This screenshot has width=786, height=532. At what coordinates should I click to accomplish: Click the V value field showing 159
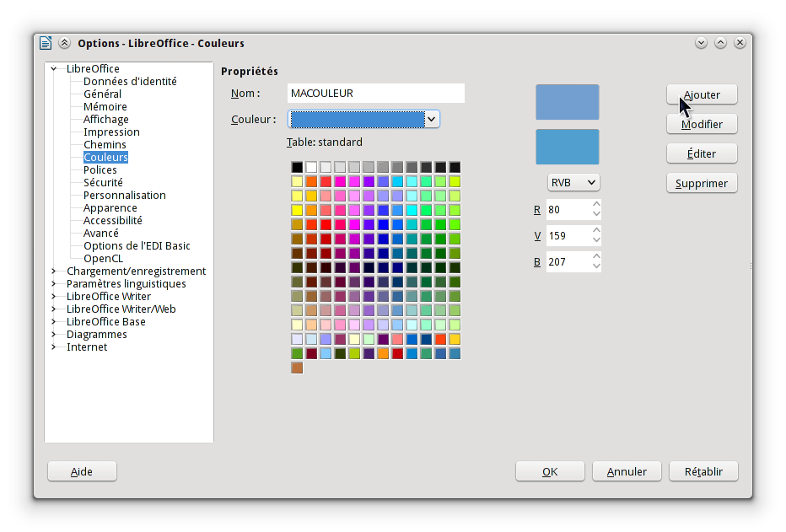[568, 235]
